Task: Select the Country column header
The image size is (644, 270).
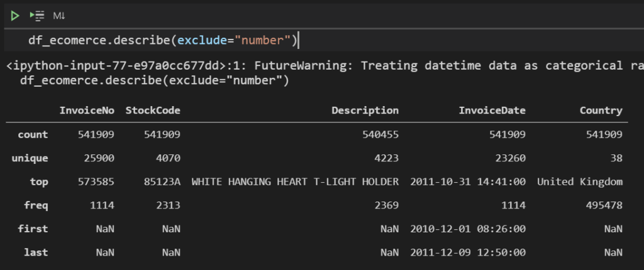Action: [x=601, y=111]
